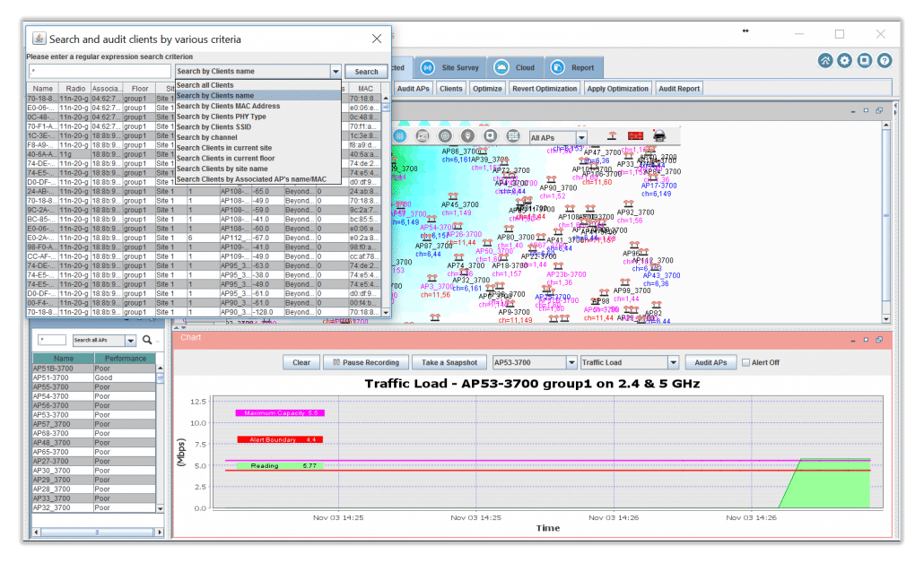Screen dimensions: 924x563
Task: Switch to the Cloud tab
Action: 515,68
